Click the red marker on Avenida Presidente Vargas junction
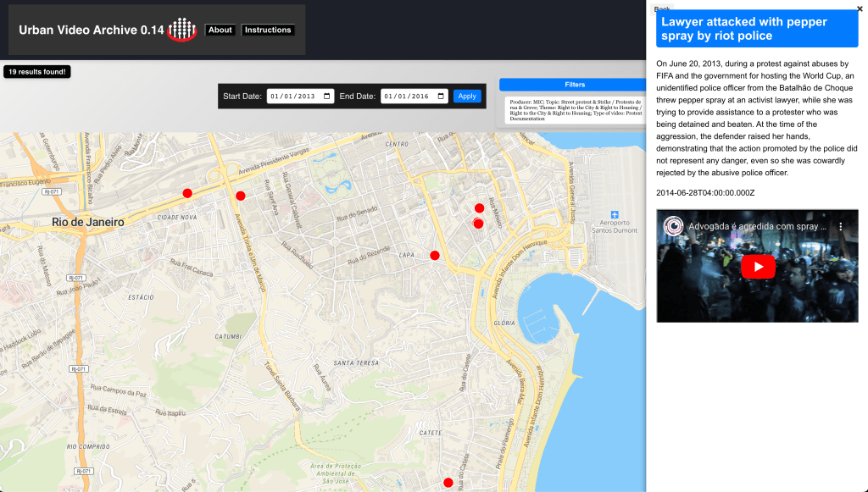Image resolution: width=868 pixels, height=492 pixels. tap(241, 196)
